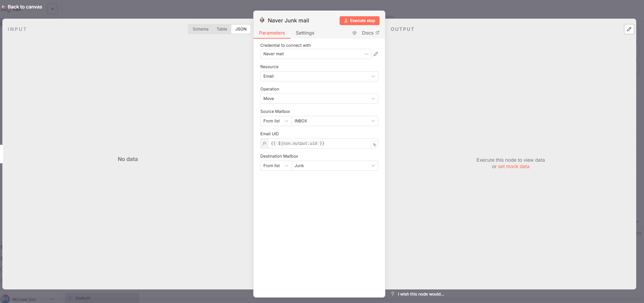This screenshot has height=303, width=644.
Task: Click the output edit pencil icon
Action: pyautogui.click(x=629, y=29)
